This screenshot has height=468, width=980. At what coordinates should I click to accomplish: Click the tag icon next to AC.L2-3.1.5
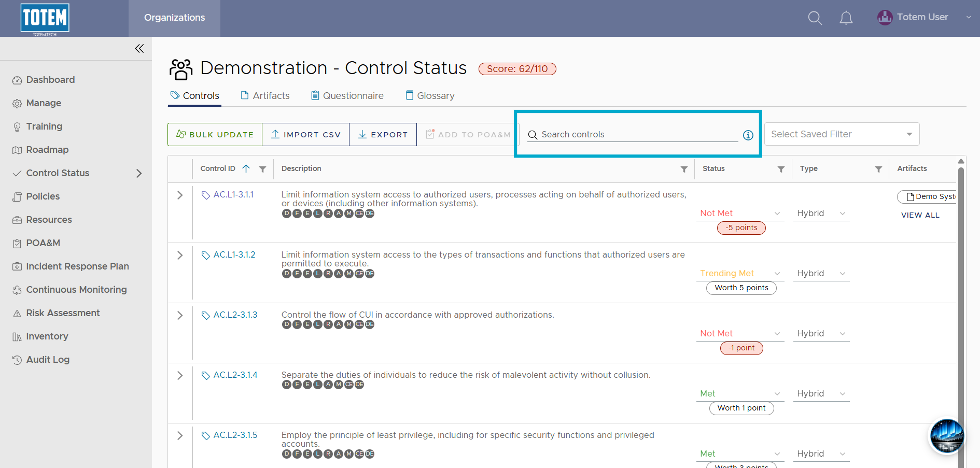[x=206, y=436]
